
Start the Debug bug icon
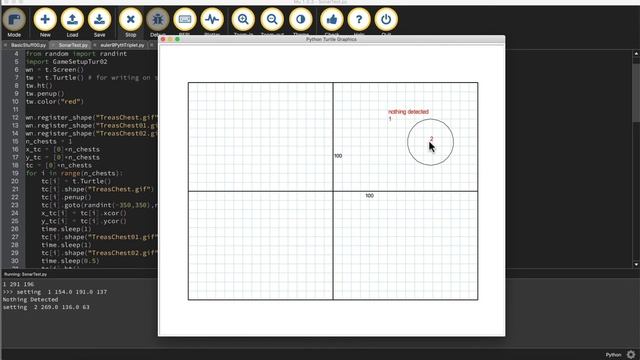click(x=158, y=20)
